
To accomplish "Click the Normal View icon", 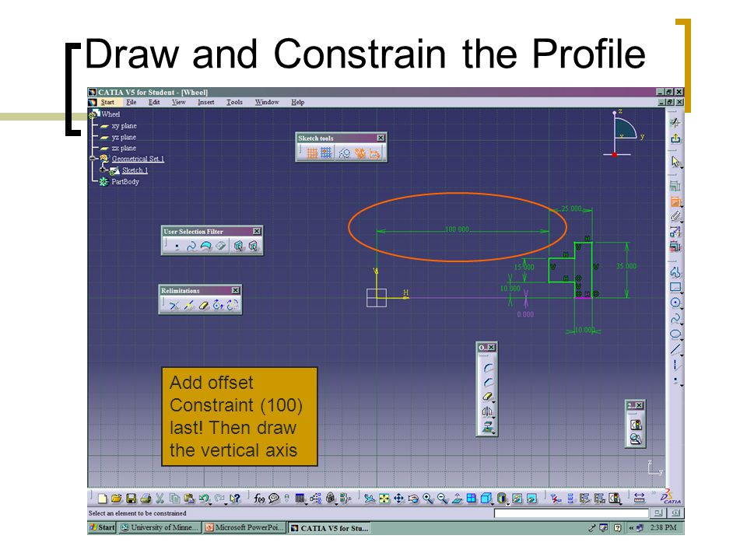I will pos(457,498).
